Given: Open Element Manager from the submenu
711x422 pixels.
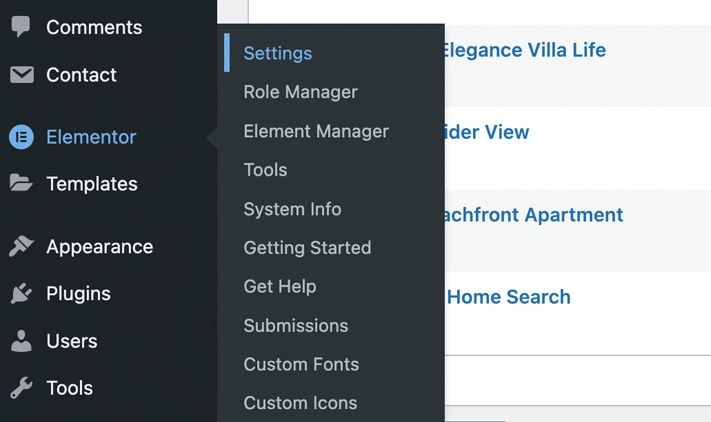Looking at the screenshot, I should 316,131.
